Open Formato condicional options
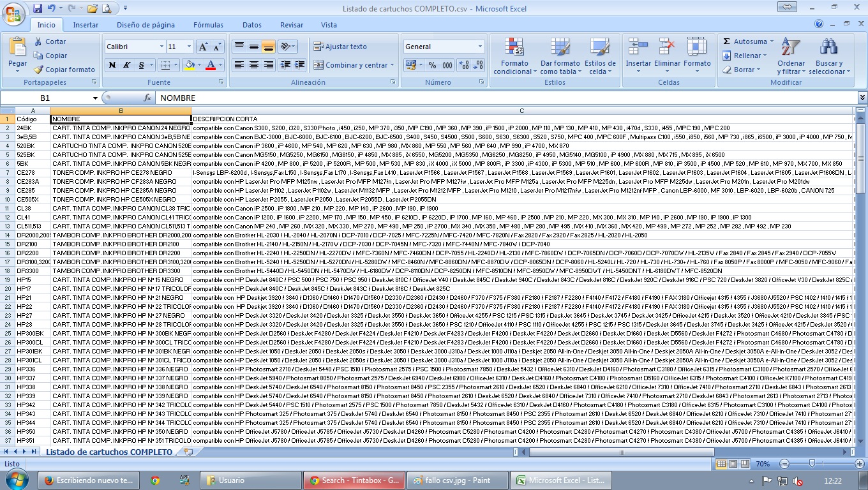This screenshot has height=490, width=868. (514, 56)
